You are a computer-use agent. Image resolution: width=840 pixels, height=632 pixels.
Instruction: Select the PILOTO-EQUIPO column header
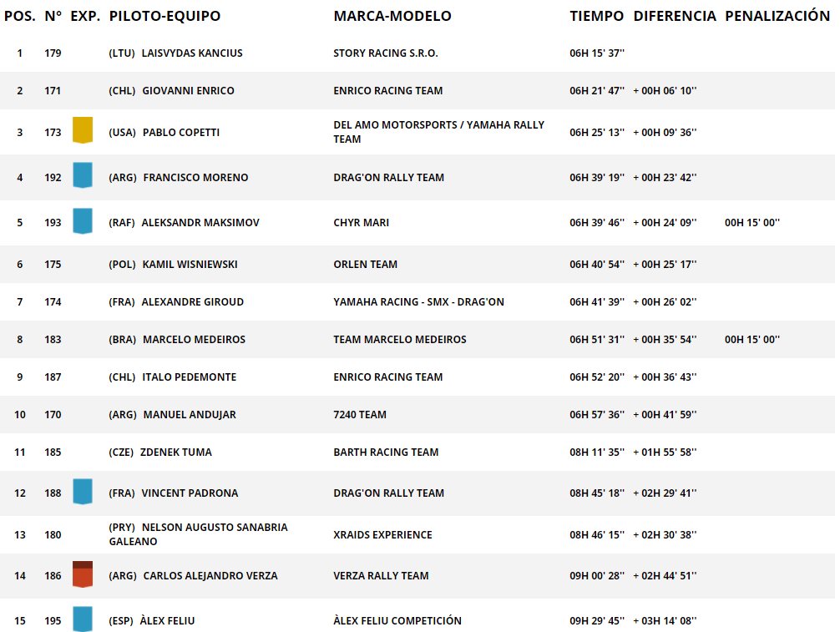(x=164, y=16)
